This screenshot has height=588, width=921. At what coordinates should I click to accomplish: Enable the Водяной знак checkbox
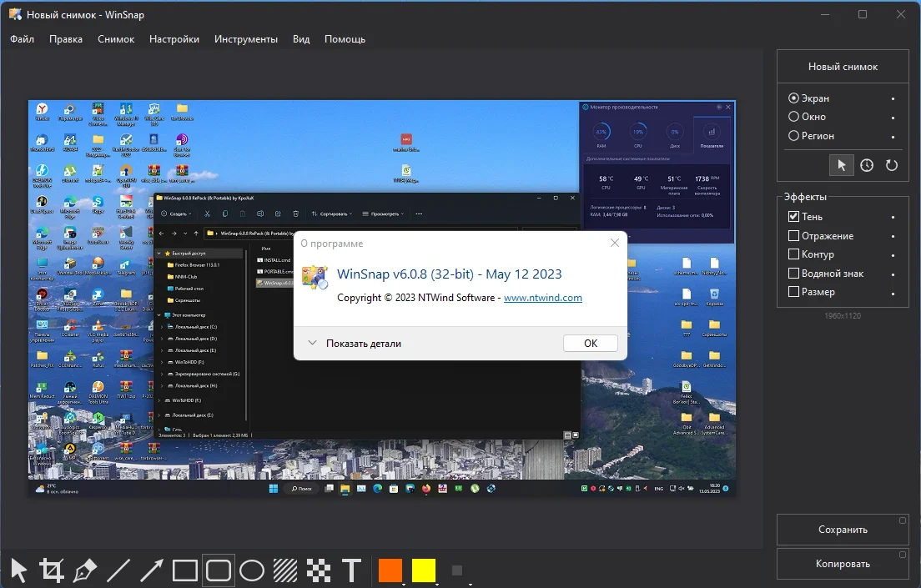coord(793,273)
